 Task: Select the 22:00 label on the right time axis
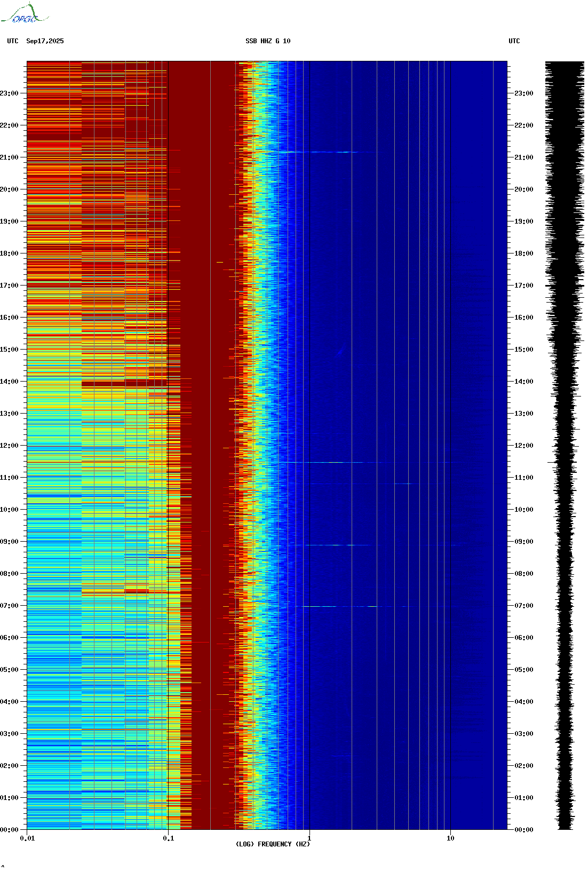(x=523, y=125)
